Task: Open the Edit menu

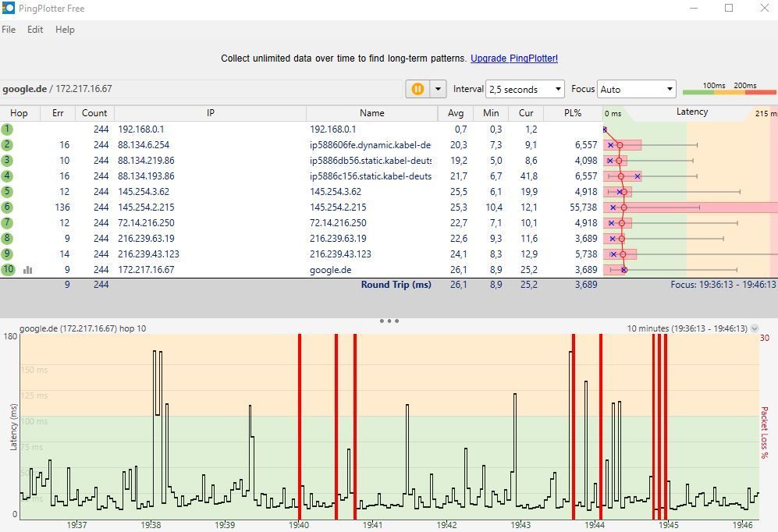Action: pyautogui.click(x=35, y=30)
